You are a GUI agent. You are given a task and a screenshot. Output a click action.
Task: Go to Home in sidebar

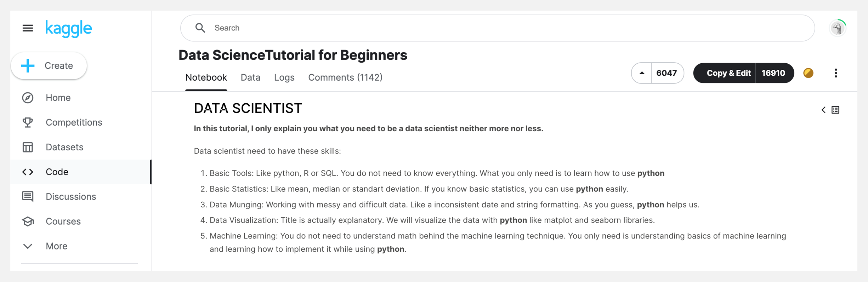coord(58,98)
